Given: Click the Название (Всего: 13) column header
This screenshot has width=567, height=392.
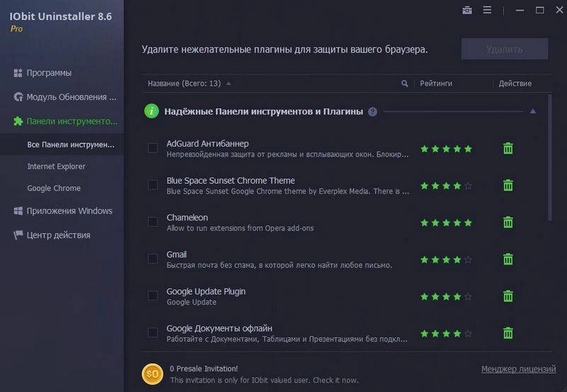Looking at the screenshot, I should (184, 84).
